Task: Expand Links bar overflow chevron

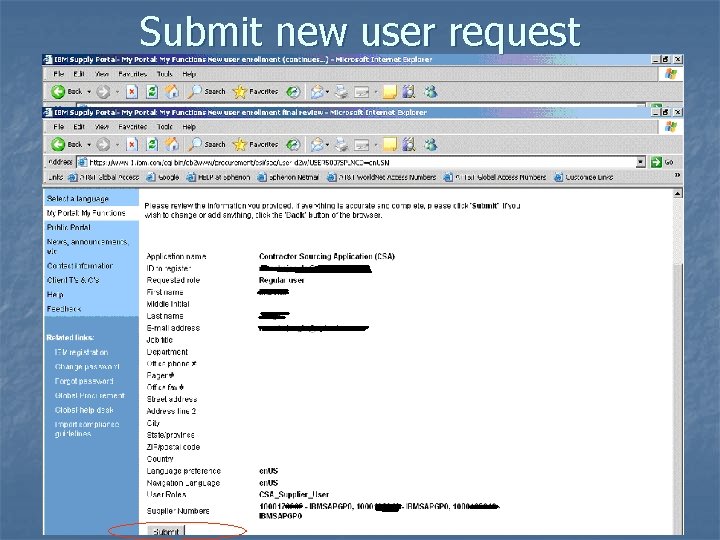Action: (x=677, y=175)
